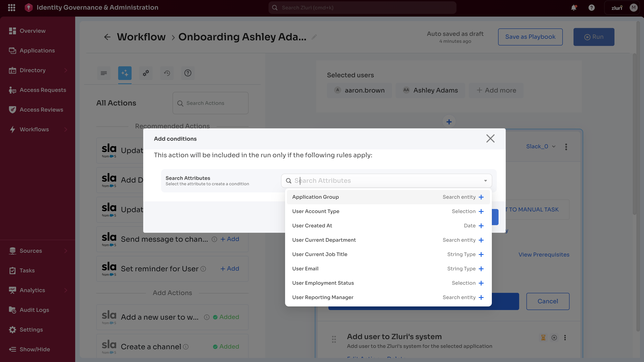This screenshot has height=362, width=644.
Task: Open the Slack_0 instance dropdown
Action: (x=540, y=147)
